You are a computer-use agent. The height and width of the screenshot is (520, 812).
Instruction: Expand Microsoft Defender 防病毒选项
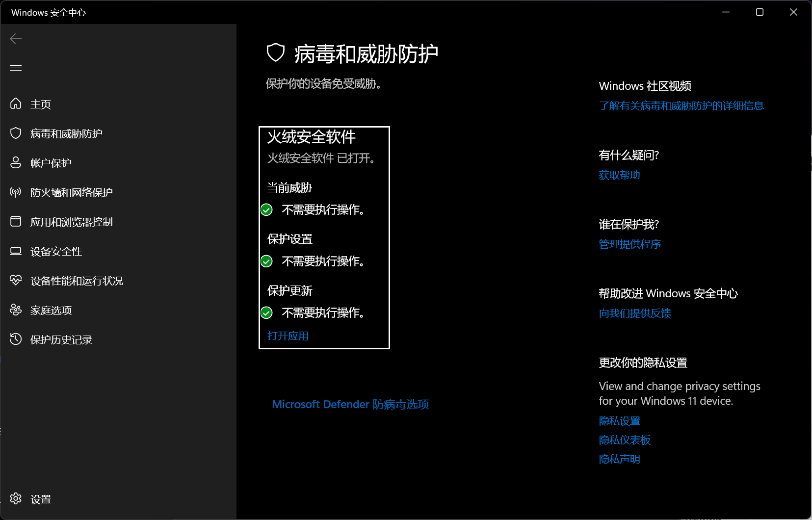(x=350, y=404)
